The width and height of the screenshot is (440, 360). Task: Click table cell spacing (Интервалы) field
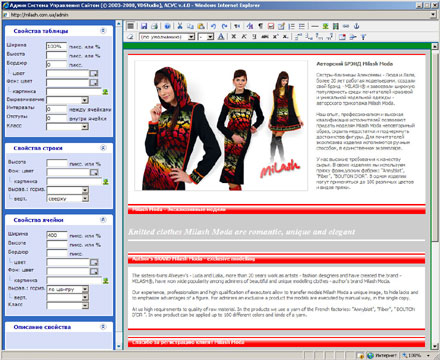[56, 109]
